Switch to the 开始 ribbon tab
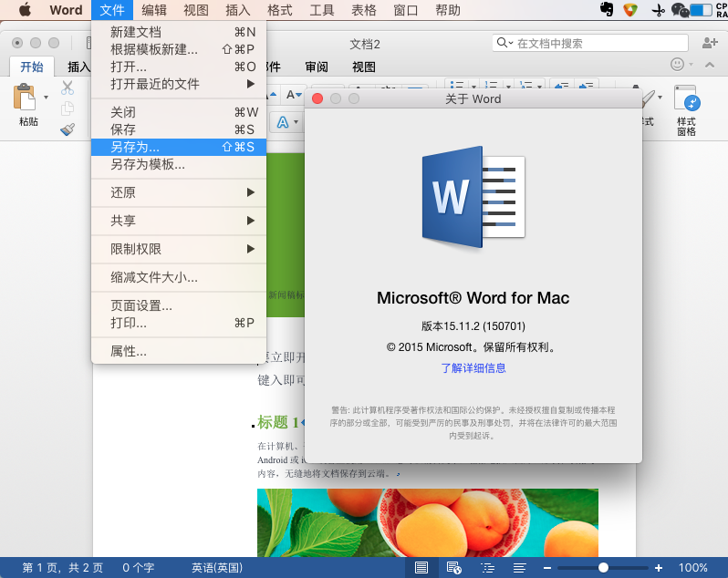Image resolution: width=728 pixels, height=578 pixels. 32,67
